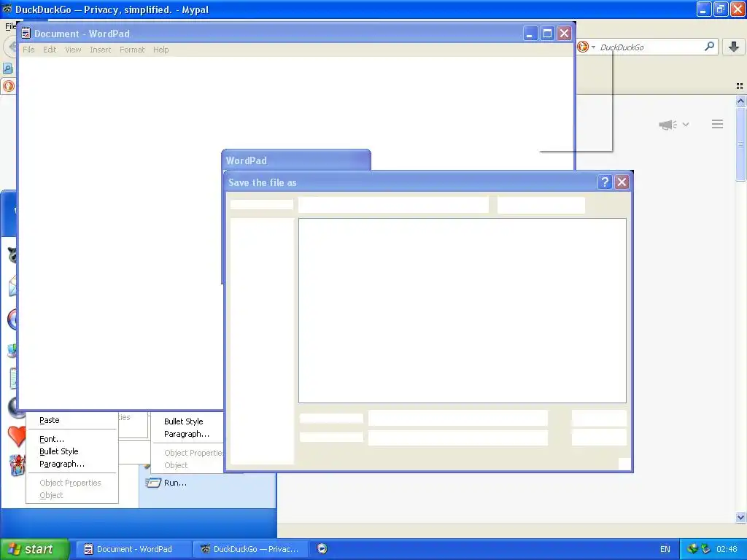Open the Spider Solitaire icon in Start menu
This screenshot has width=747, height=560.
(x=17, y=466)
